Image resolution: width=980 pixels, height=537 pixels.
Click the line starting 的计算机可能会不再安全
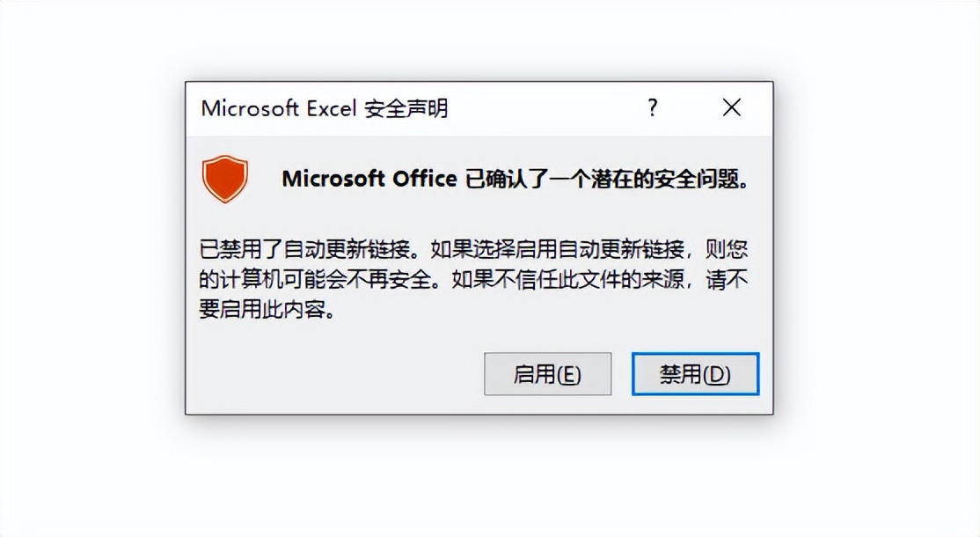tap(473, 279)
